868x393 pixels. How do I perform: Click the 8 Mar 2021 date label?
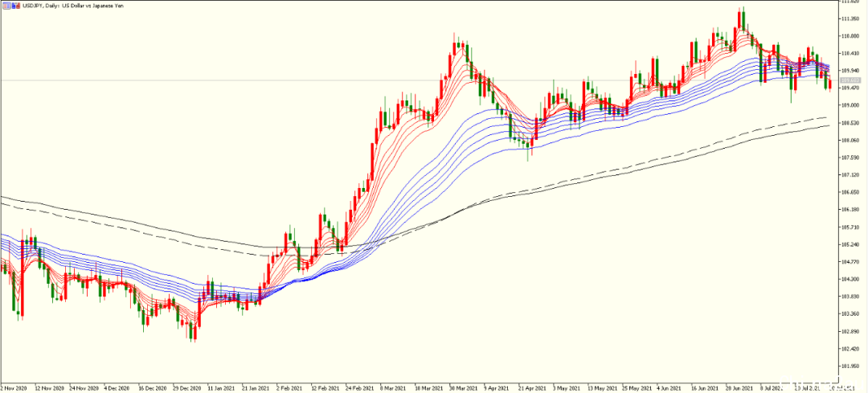[394, 387]
